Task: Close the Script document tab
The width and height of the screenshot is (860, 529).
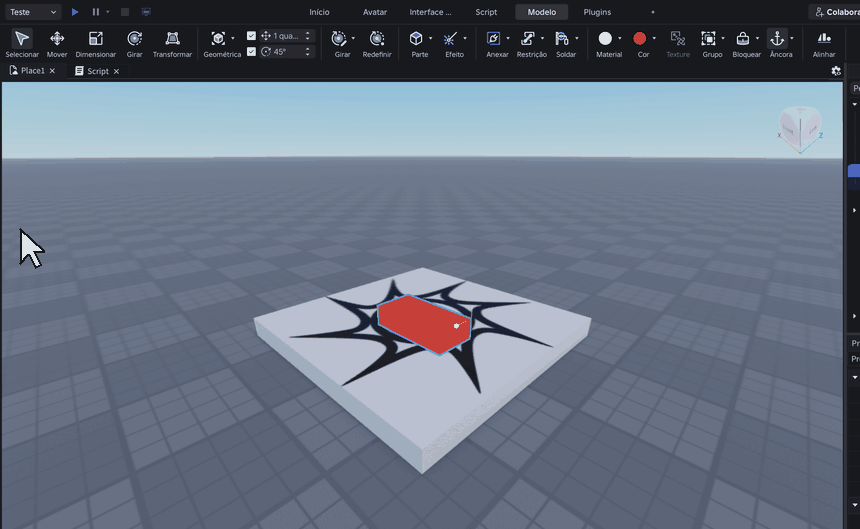Action: (116, 71)
